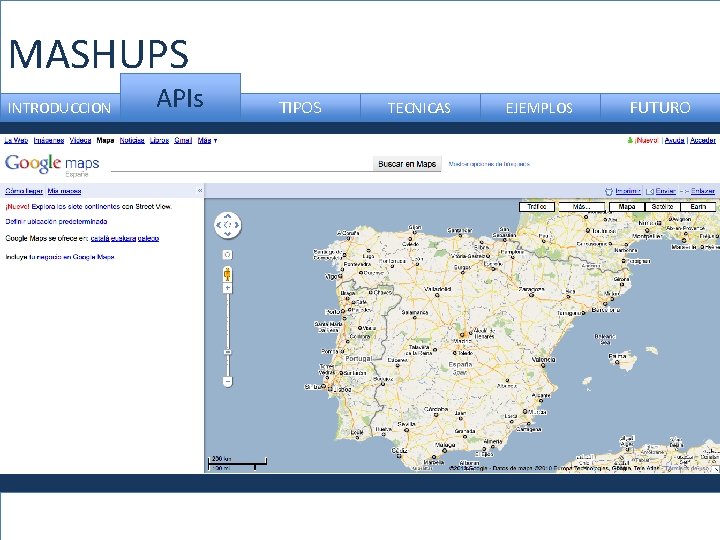720x540 pixels.
Task: Switch to Earth view
Action: (698, 207)
